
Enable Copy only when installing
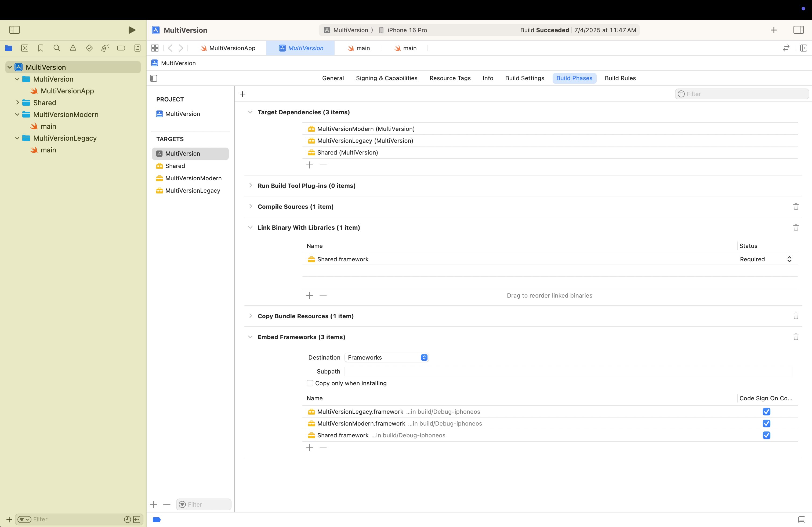point(310,383)
